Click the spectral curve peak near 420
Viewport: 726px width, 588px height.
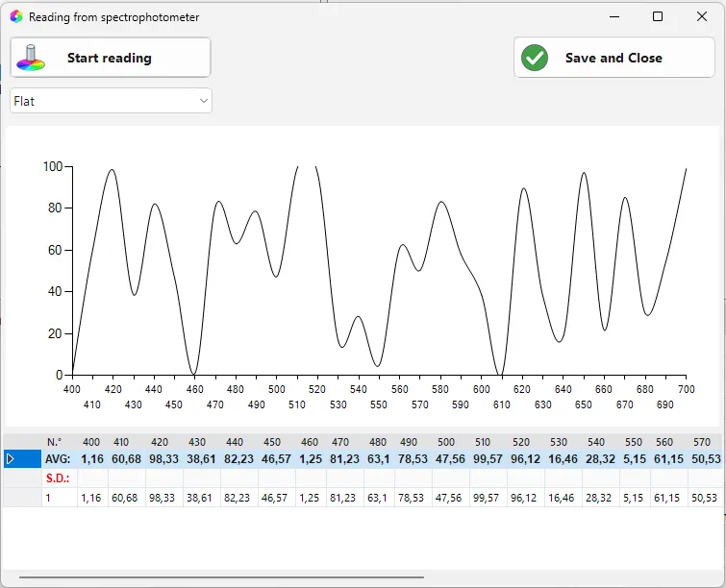[113, 170]
